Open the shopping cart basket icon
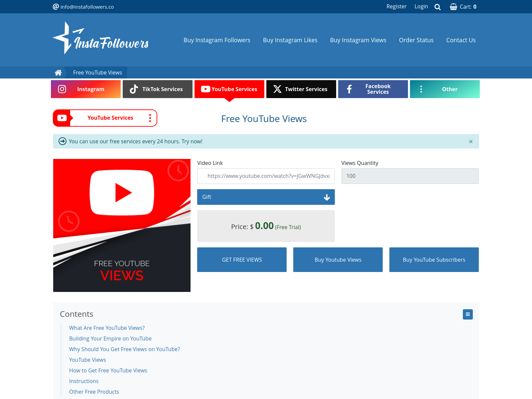Screen dimensions: 532x399 tap(454, 7)
